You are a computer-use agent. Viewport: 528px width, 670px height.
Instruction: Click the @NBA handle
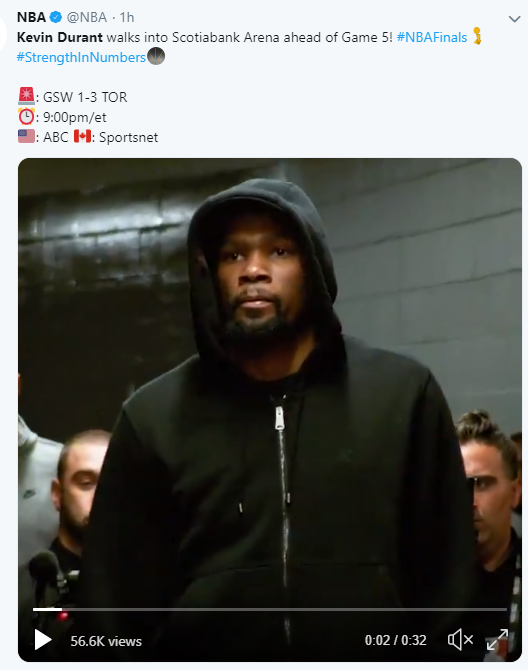[87, 17]
